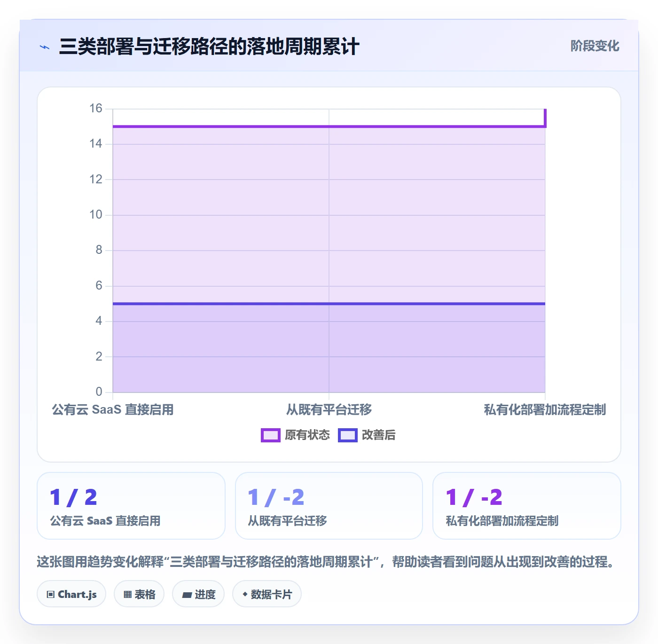Click the 数据卡片 tag
658x644 pixels.
tap(267, 594)
